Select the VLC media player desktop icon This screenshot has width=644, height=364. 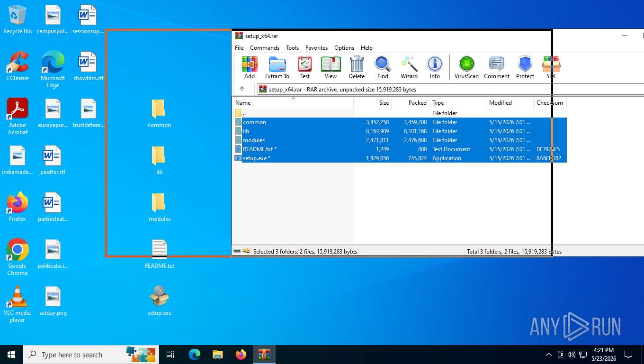tap(18, 304)
